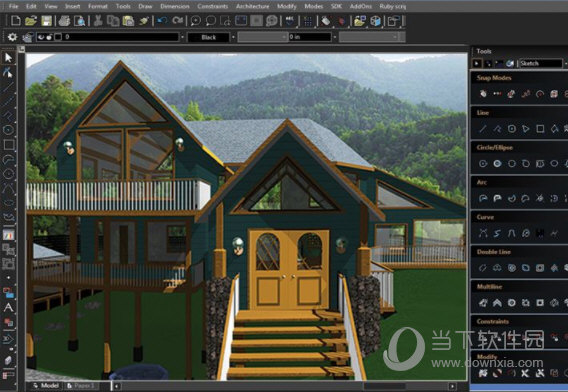Click the Zoom Out magnifier icon
This screenshot has width=568, height=392.
[210, 21]
